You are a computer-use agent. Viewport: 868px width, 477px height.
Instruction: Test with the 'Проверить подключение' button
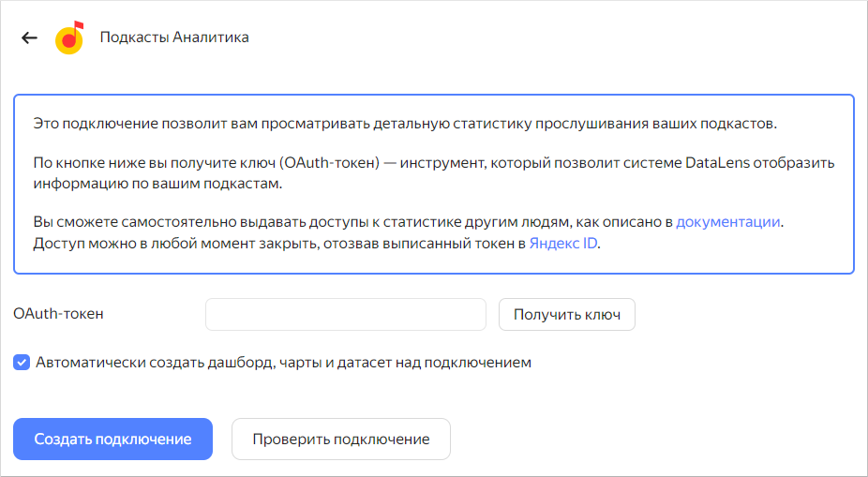point(340,439)
